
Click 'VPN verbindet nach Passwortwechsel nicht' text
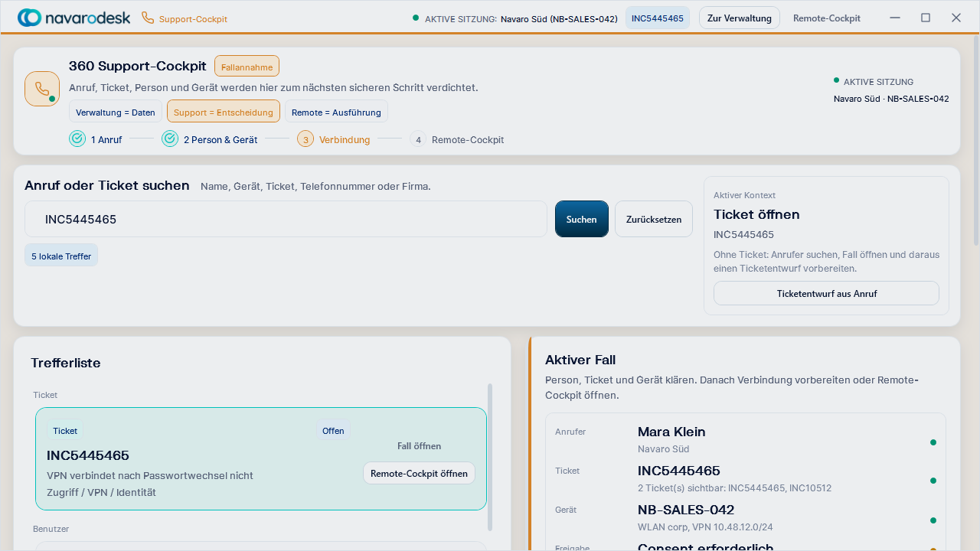[x=150, y=475]
